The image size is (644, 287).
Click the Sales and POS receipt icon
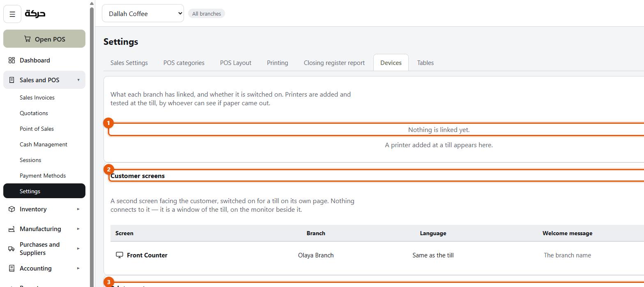(x=11, y=80)
